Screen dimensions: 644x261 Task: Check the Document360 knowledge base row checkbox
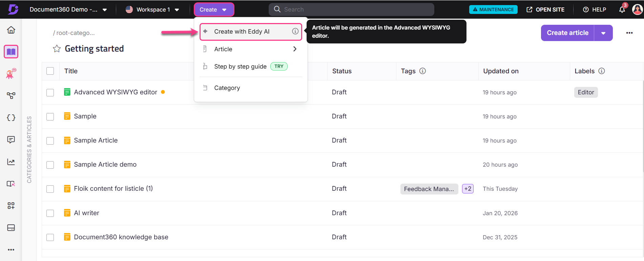pos(50,237)
